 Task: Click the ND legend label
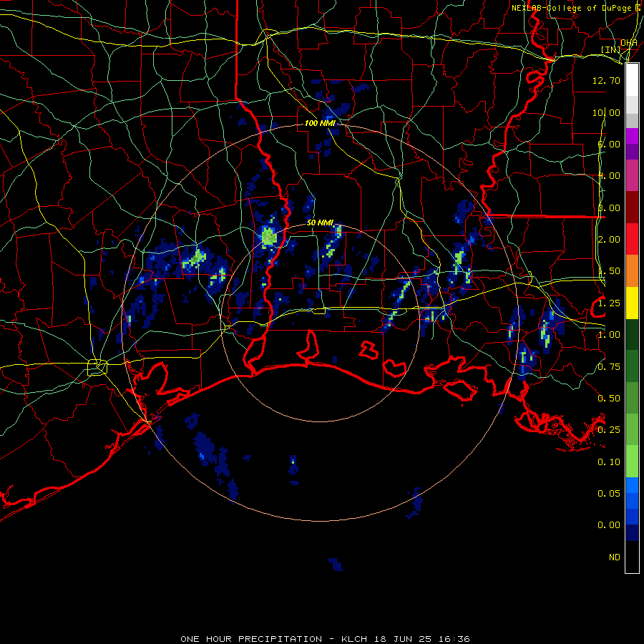pyautogui.click(x=615, y=557)
